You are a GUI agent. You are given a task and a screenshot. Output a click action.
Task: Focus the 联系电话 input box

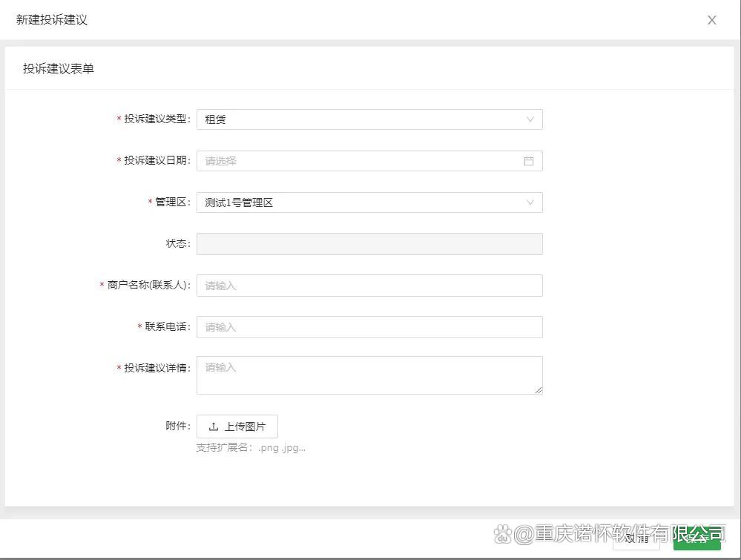point(369,327)
